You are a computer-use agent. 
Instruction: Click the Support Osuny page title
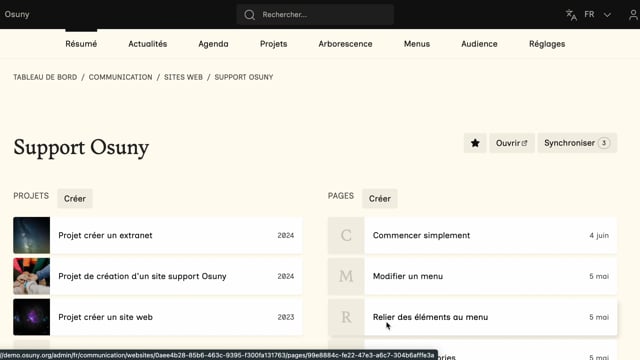tap(81, 147)
